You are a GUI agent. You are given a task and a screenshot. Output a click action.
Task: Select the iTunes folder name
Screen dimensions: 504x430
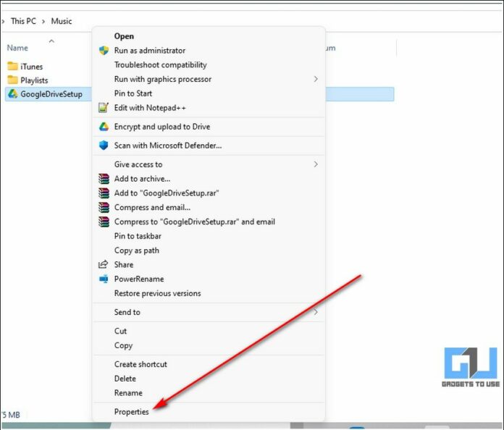pos(32,67)
